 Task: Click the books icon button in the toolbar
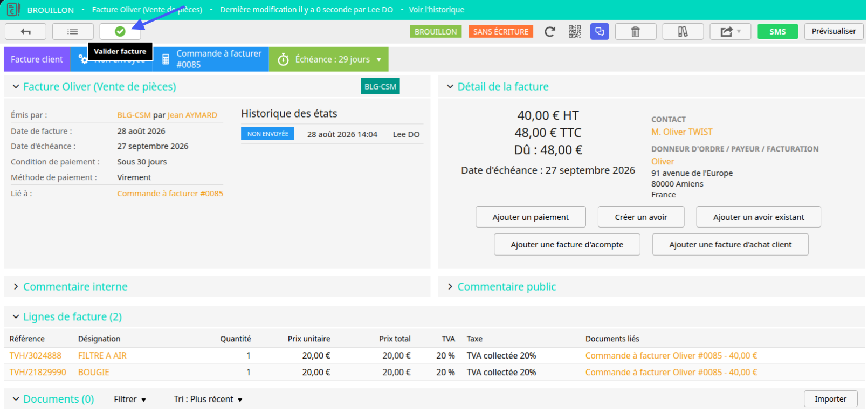pyautogui.click(x=683, y=32)
